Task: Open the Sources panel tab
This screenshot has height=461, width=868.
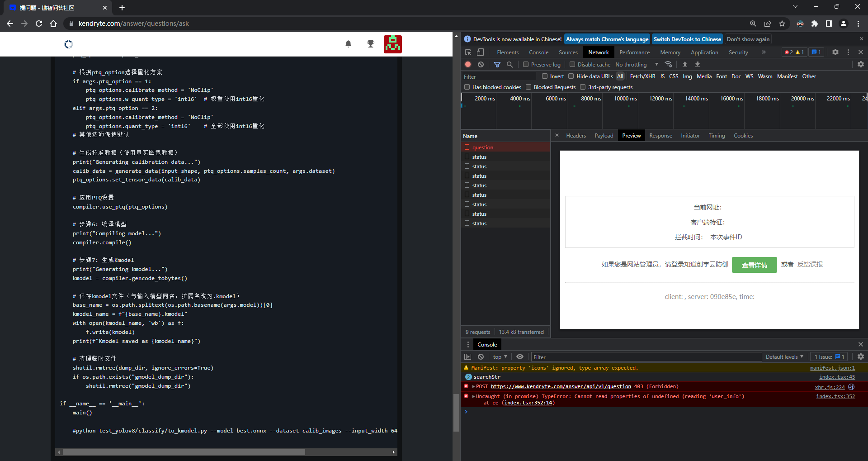Action: 568,52
